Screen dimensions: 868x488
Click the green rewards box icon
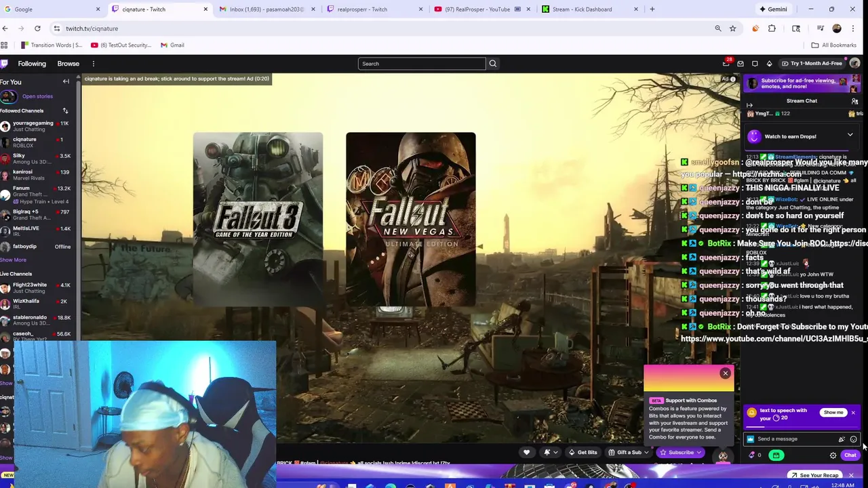click(776, 455)
